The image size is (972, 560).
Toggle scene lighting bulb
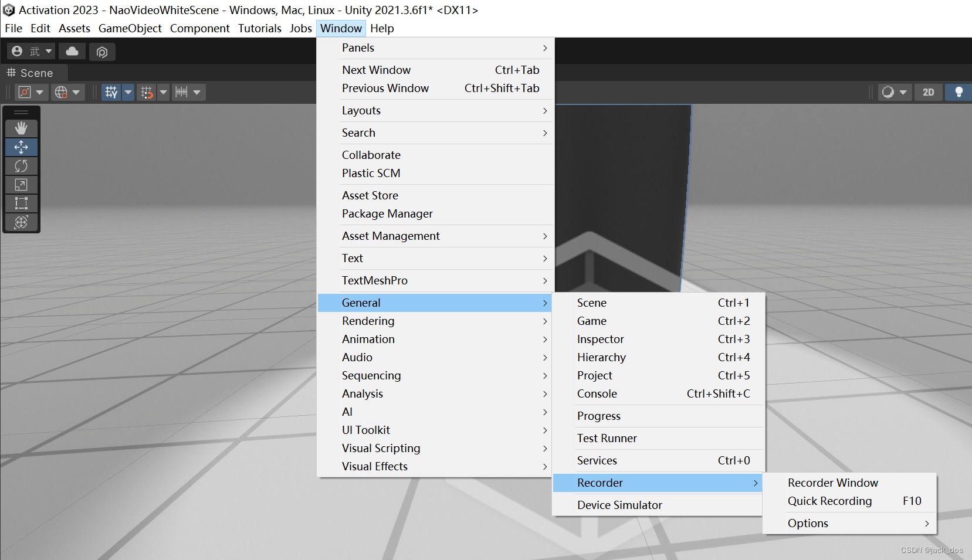[x=959, y=92]
